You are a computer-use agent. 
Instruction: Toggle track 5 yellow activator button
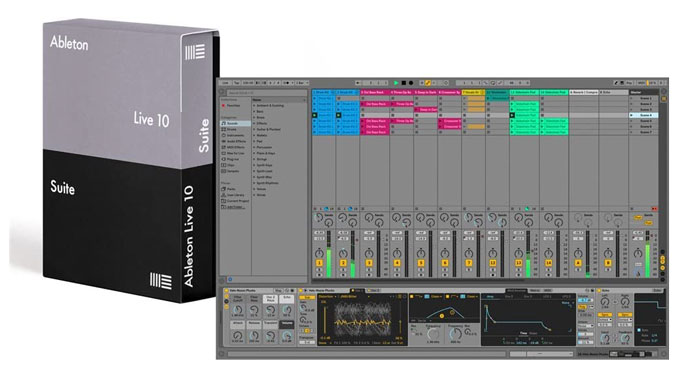(421, 263)
